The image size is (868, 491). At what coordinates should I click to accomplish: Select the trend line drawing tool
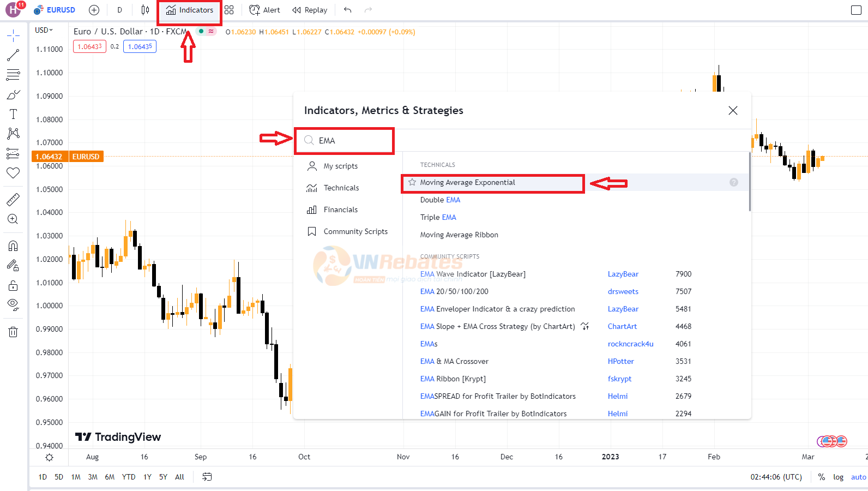pos(13,55)
